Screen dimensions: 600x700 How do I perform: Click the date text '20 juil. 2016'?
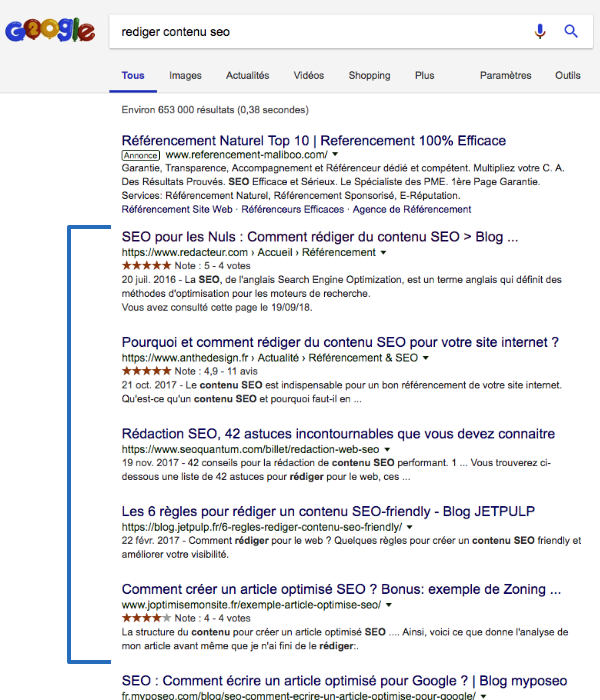point(149,280)
